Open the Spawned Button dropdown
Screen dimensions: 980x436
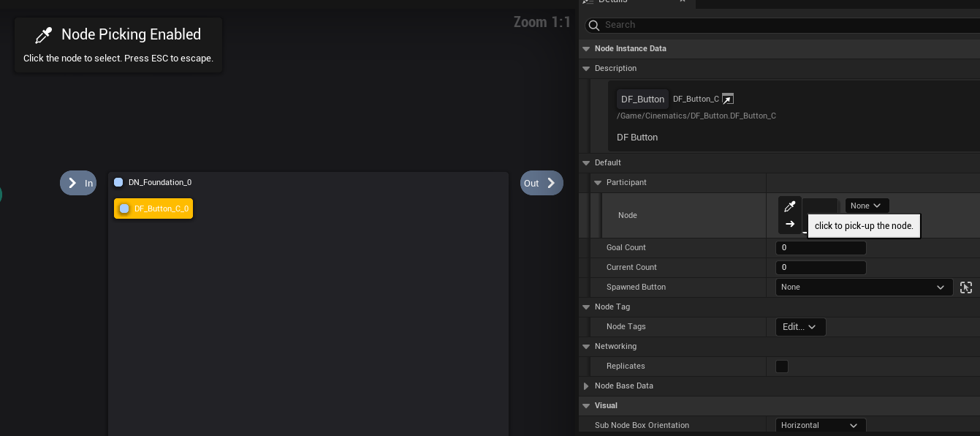point(863,287)
